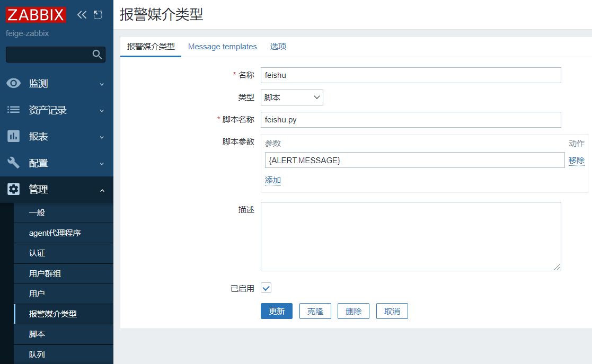Click the 报警媒介类型 page heading
This screenshot has height=364, width=592.
162,15
